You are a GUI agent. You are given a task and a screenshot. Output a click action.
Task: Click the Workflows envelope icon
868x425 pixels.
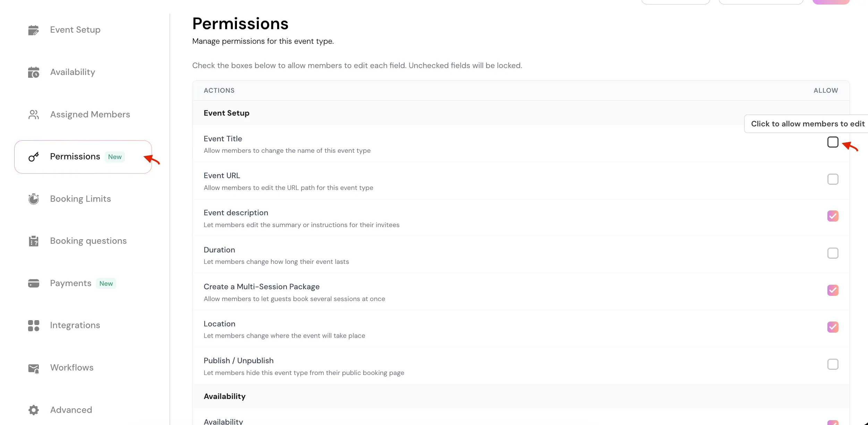(33, 368)
